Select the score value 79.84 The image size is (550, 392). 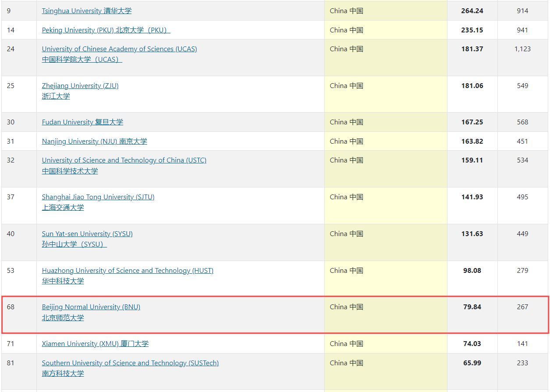point(472,307)
